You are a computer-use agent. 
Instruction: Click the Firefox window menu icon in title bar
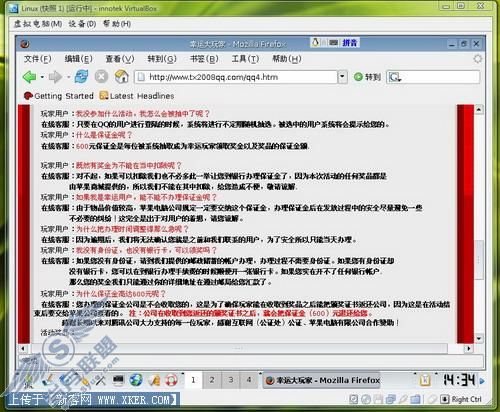click(25, 44)
